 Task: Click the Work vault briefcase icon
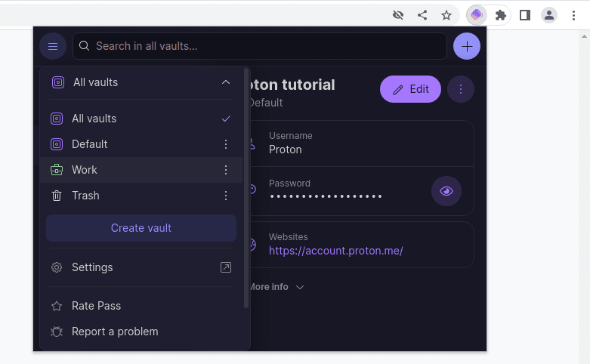click(57, 170)
